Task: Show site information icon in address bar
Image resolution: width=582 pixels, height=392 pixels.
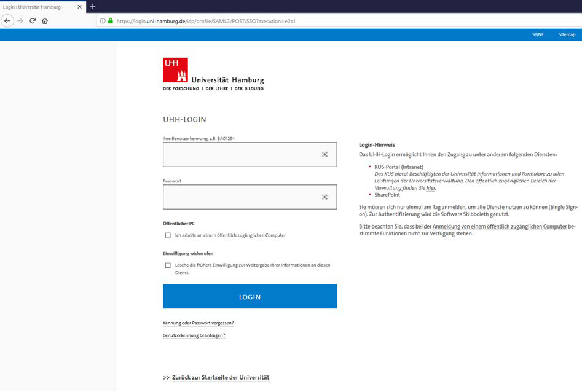Action: coord(103,21)
